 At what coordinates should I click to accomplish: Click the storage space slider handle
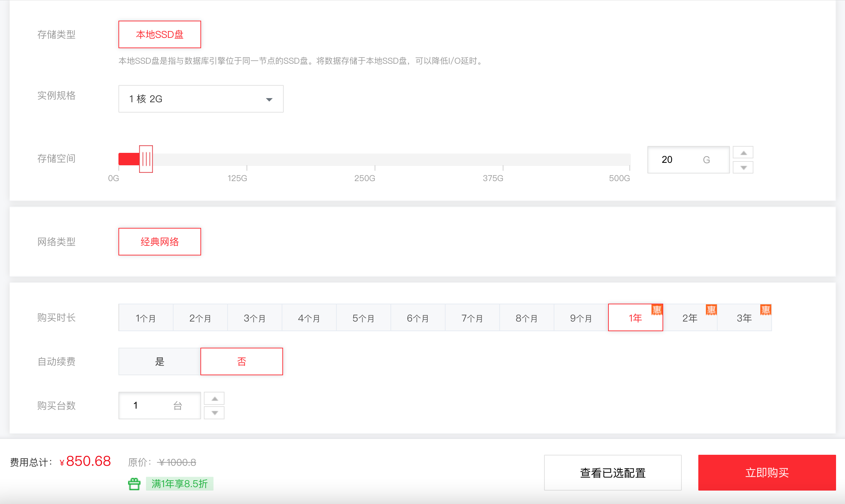[x=146, y=159]
